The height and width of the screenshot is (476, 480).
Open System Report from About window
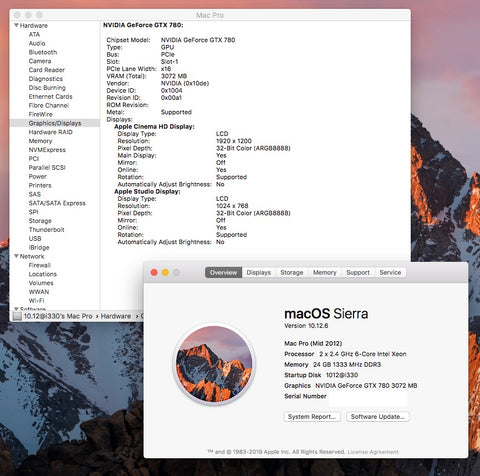(312, 416)
